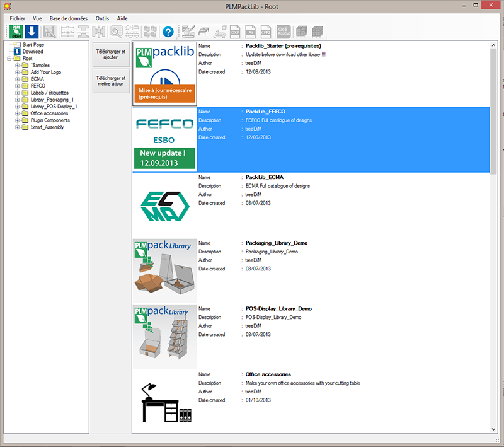Click the drafting triangle and pencil icon
The height and width of the screenshot is (447, 504).
(188, 32)
